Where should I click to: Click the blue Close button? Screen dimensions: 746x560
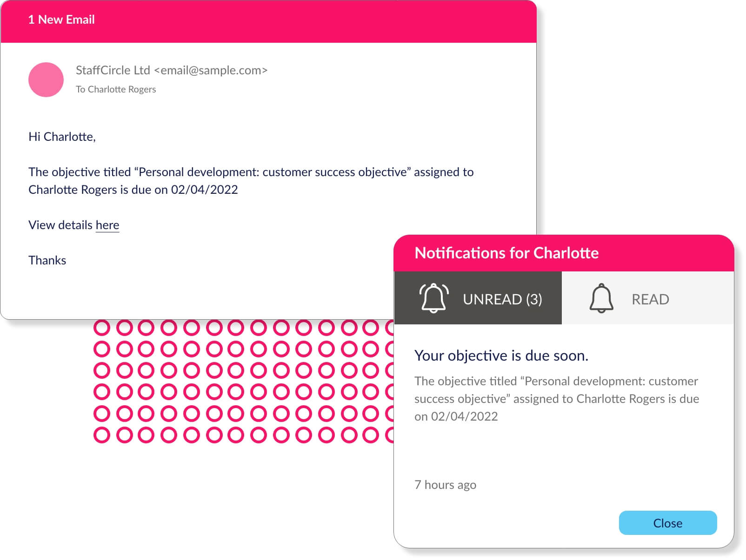[x=668, y=523]
